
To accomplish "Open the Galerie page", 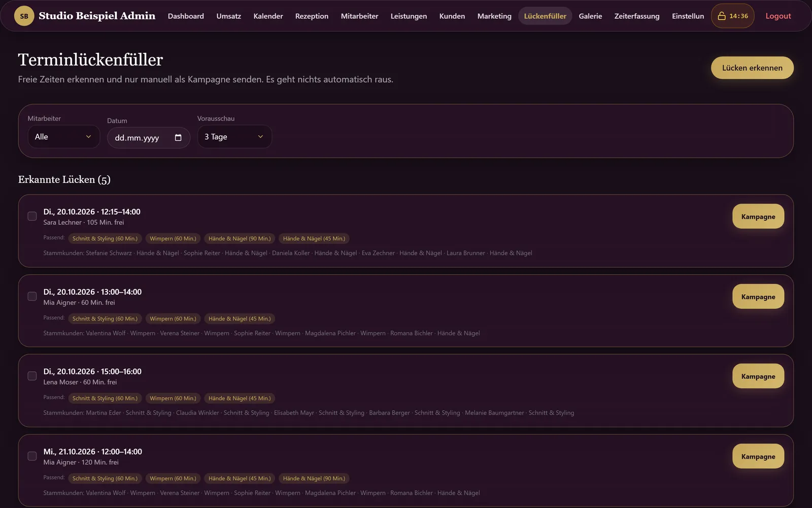I will click(x=590, y=16).
